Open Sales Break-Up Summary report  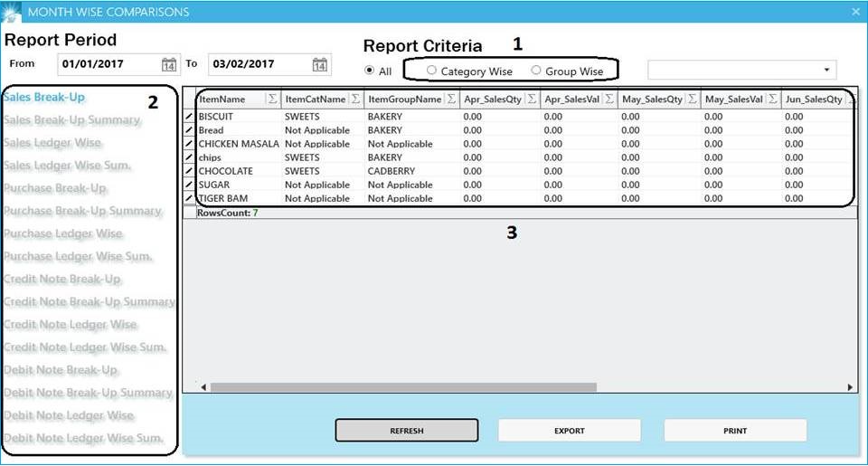click(x=72, y=119)
